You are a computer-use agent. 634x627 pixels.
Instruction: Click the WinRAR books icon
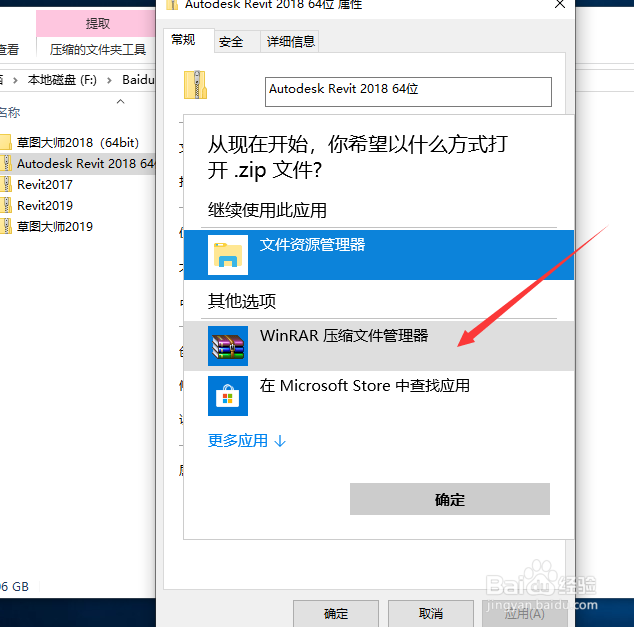[228, 346]
